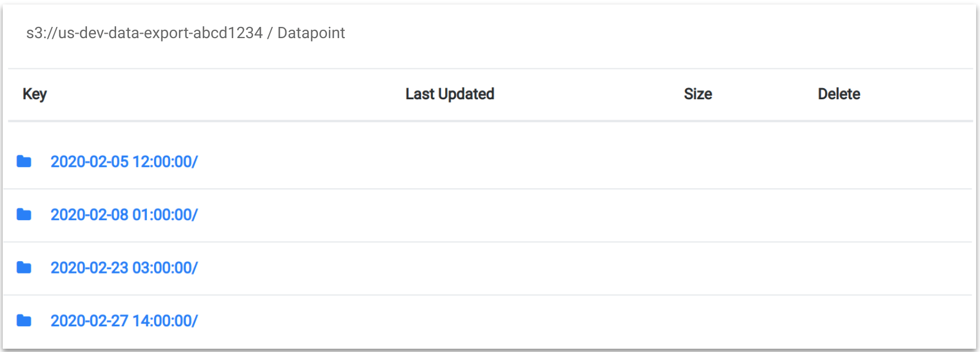
Task: Navigate into the 2020-02-23 03:00:00/ folder
Action: [x=124, y=268]
